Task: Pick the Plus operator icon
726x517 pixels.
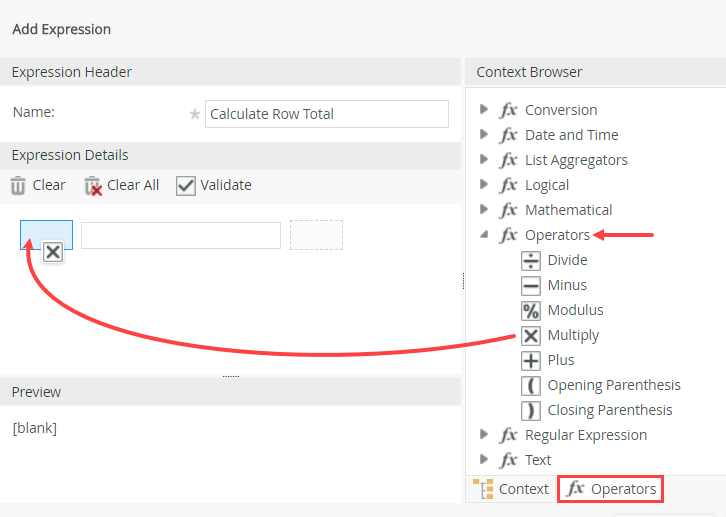Action: click(x=531, y=360)
